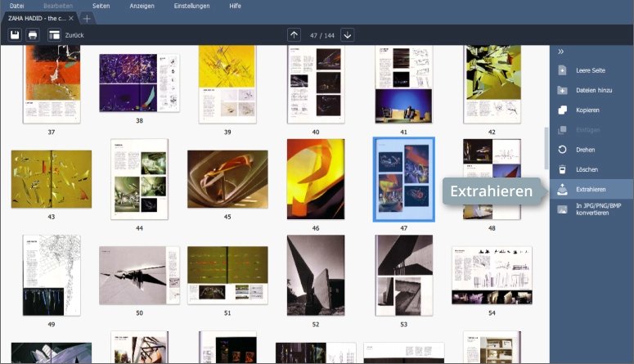634x364 pixels.
Task: Open the Einstellungen menu
Action: pos(191,6)
